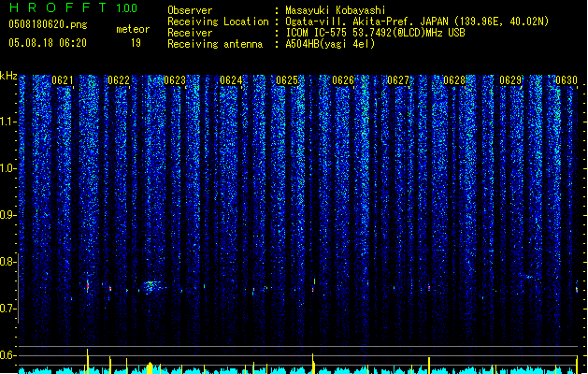The image size is (588, 374).
Task: Click the 0625 time marker
Action: pyautogui.click(x=287, y=80)
